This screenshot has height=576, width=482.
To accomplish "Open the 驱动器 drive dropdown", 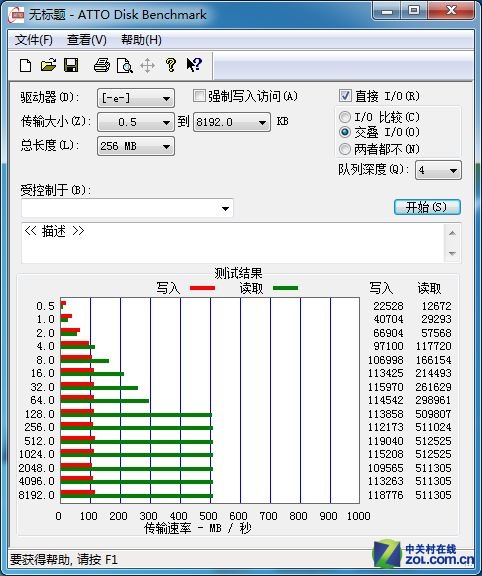I will [136, 98].
